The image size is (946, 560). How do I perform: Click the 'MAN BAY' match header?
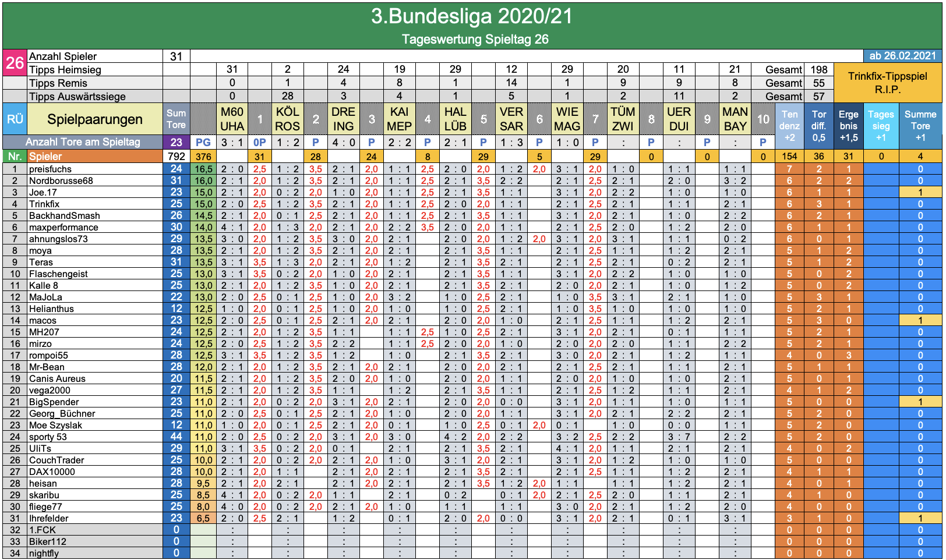[735, 119]
